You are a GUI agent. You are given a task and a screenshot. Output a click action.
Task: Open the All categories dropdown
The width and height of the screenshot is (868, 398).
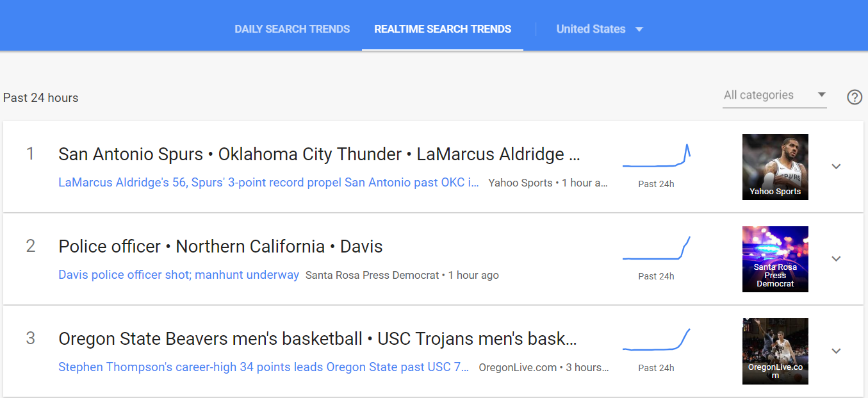(774, 95)
